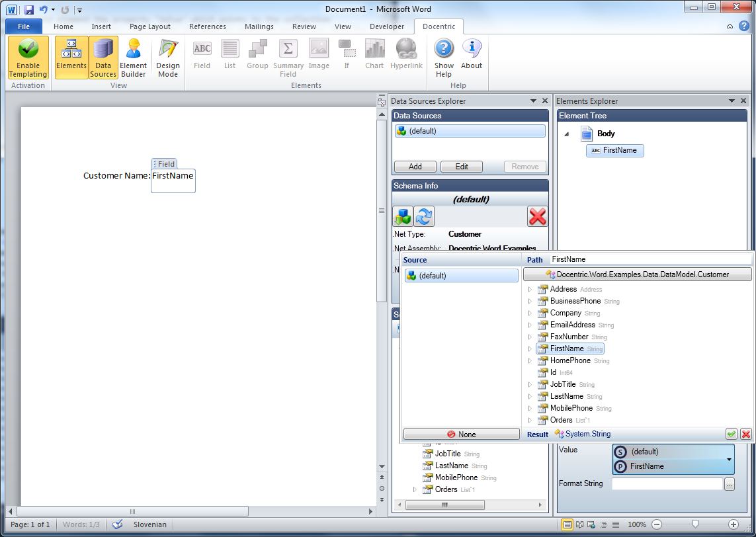Close the Elements Explorer pane

(x=743, y=101)
